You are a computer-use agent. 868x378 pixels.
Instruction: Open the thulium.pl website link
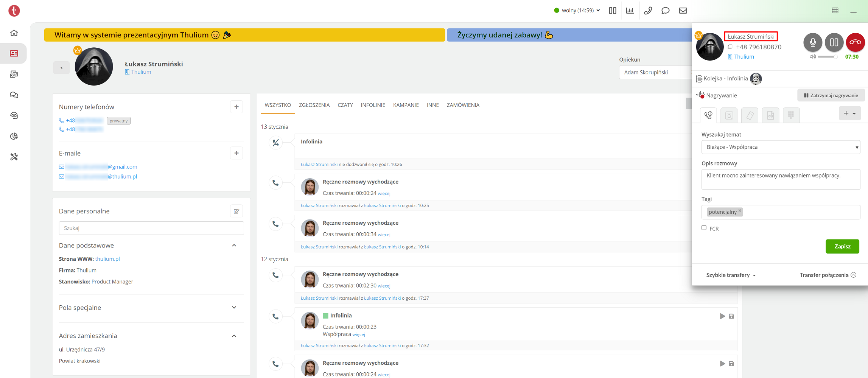tap(107, 259)
